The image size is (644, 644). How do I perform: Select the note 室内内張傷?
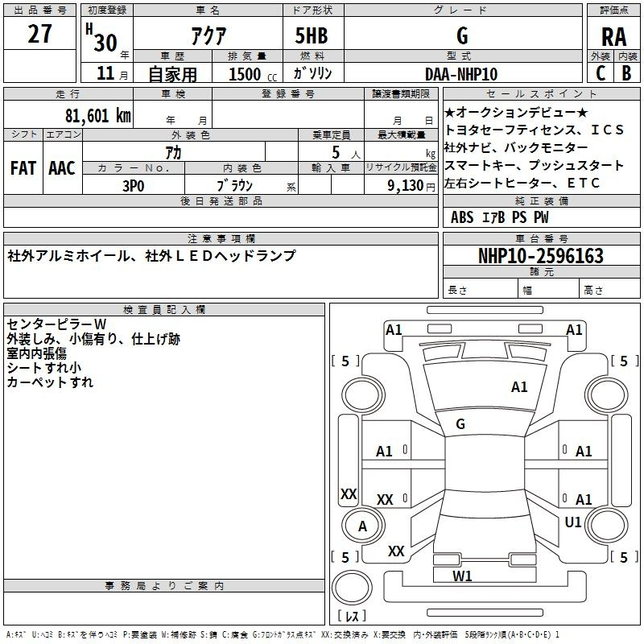36,353
